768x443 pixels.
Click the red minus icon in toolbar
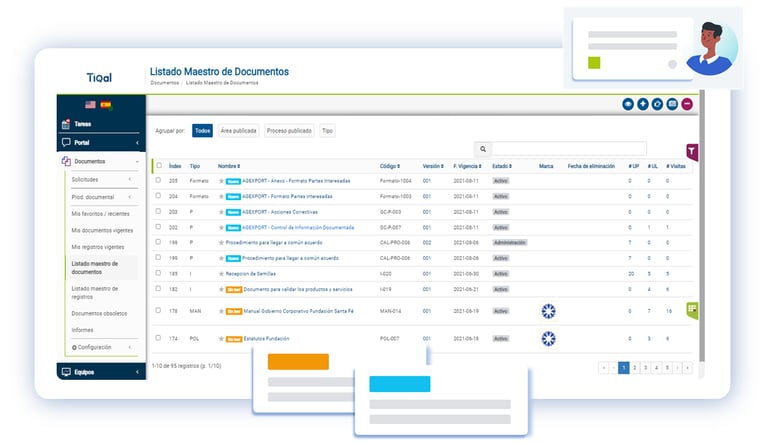point(687,104)
